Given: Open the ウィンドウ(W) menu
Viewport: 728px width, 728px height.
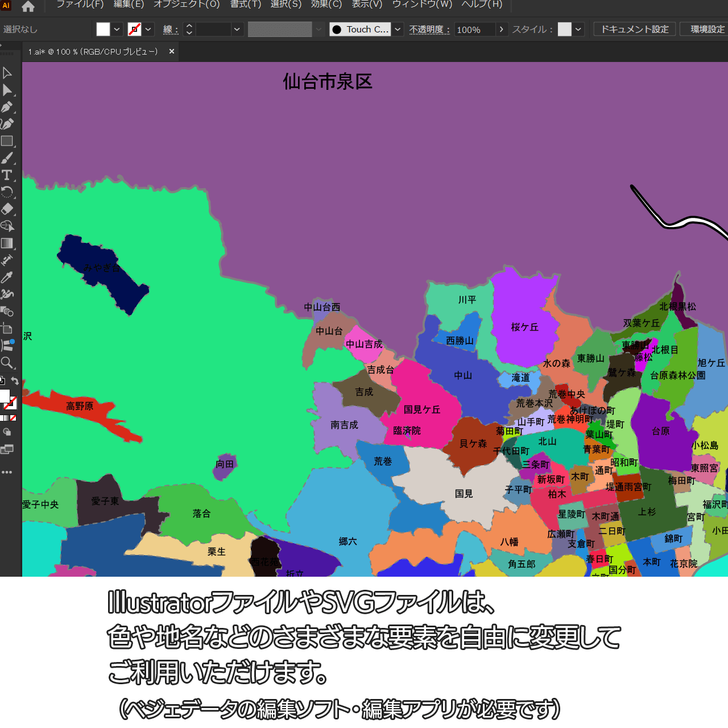Looking at the screenshot, I should (x=422, y=5).
